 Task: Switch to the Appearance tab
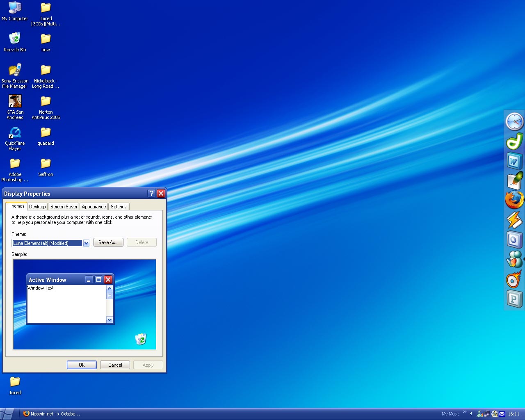(x=94, y=206)
